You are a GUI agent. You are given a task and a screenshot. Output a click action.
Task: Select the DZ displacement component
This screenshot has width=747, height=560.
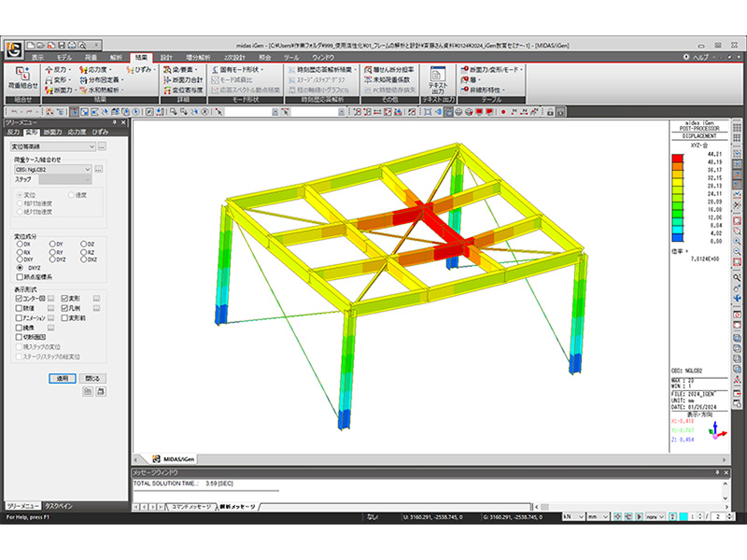87,244
